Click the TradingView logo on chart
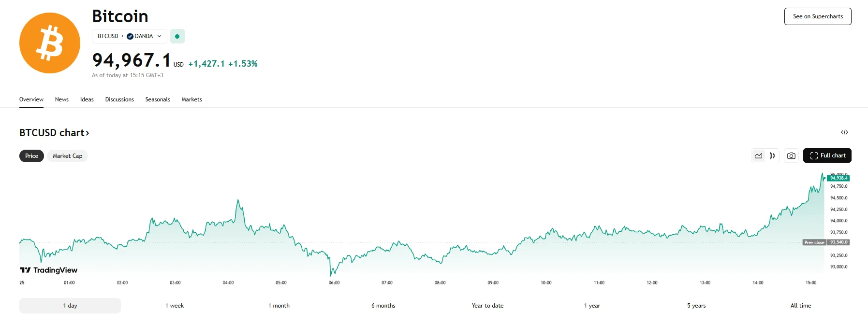The width and height of the screenshot is (868, 324). pyautogui.click(x=49, y=270)
